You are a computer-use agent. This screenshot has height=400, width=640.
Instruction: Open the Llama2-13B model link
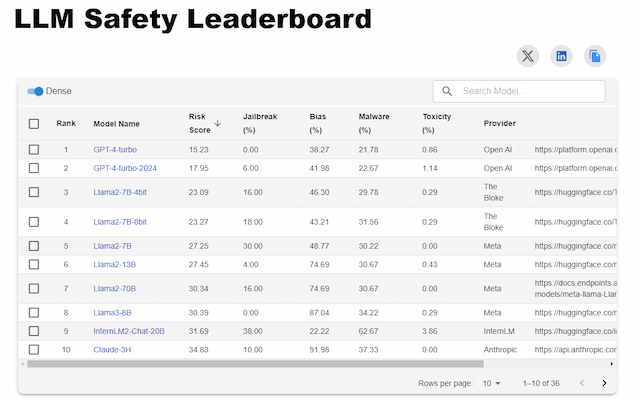pos(114,264)
